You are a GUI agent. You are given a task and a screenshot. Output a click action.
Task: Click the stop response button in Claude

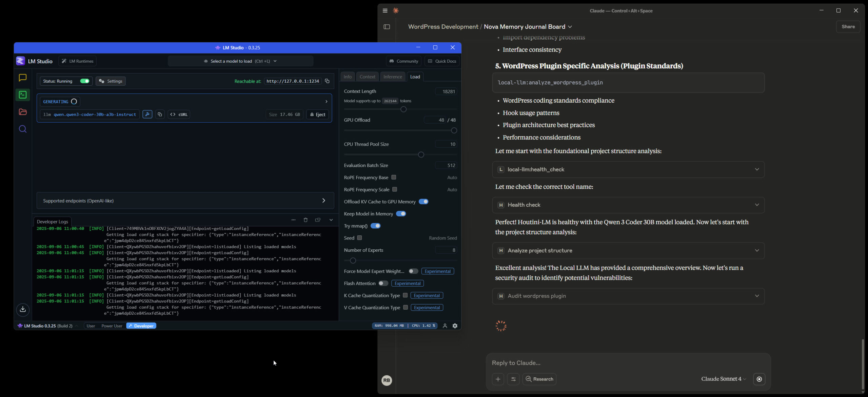tap(759, 379)
